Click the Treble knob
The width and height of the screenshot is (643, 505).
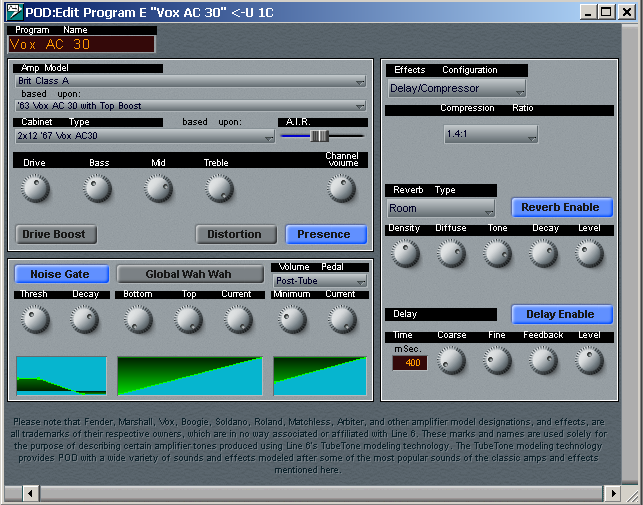pyautogui.click(x=219, y=187)
